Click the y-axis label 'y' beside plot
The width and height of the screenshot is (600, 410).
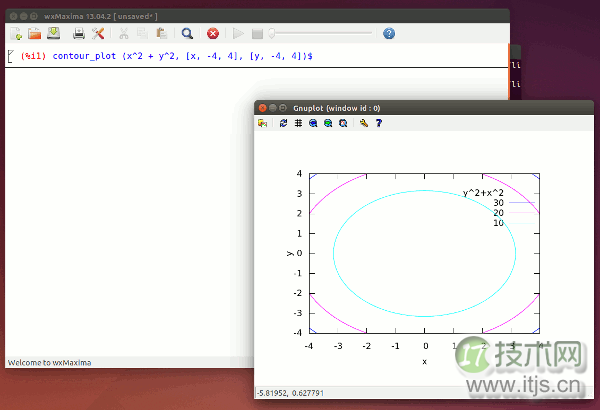click(289, 253)
